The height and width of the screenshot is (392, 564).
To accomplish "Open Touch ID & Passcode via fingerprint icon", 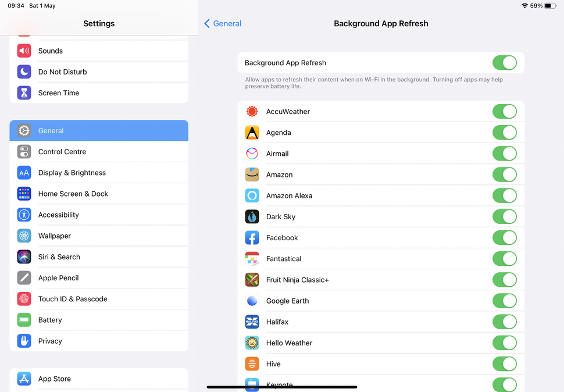I will pyautogui.click(x=24, y=299).
